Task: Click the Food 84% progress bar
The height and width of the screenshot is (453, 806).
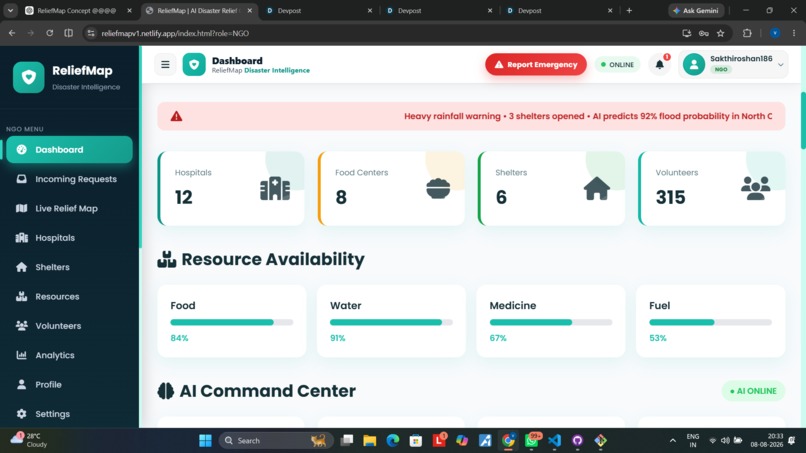Action: point(232,322)
